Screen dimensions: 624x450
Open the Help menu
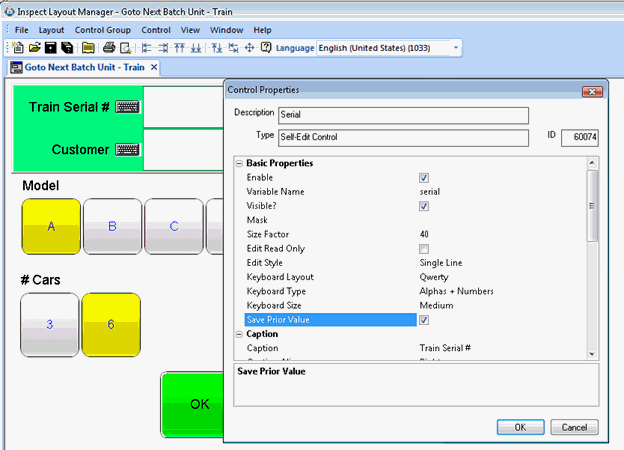coord(262,30)
